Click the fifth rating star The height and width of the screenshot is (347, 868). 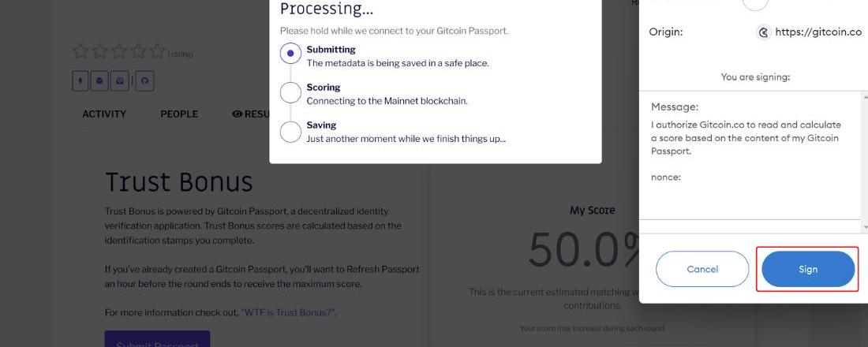[158, 52]
